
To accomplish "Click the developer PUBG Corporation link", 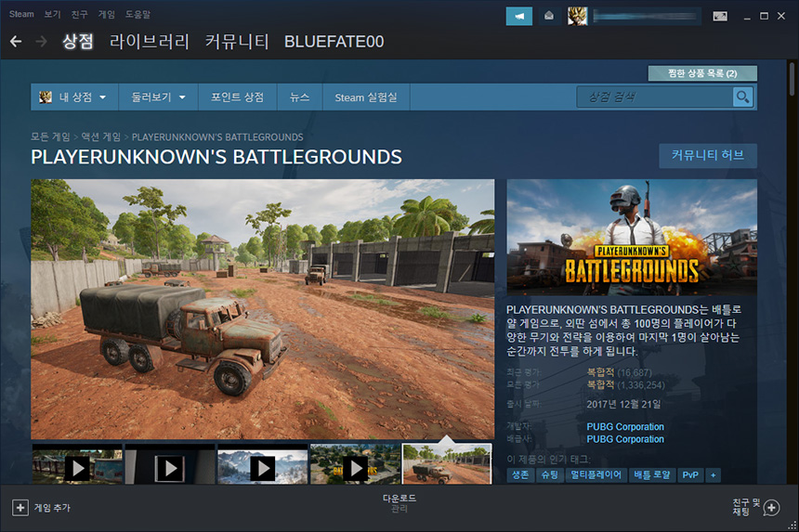I will click(x=625, y=426).
